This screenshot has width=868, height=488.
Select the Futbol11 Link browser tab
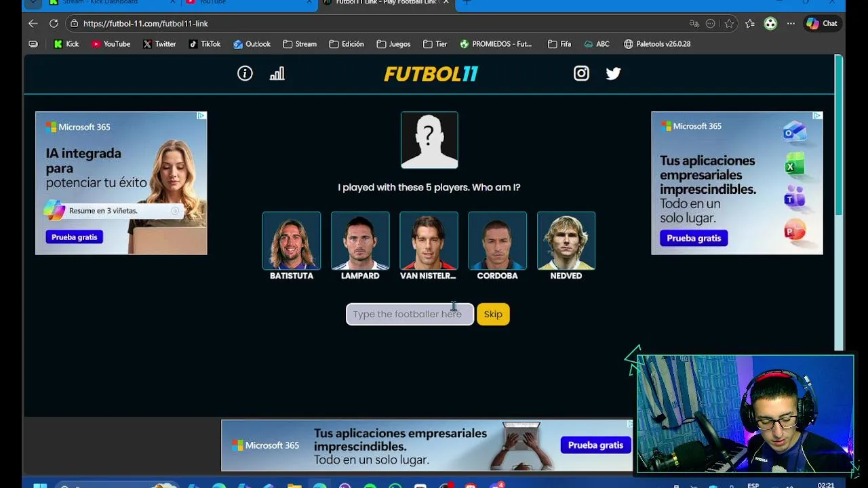tap(387, 3)
